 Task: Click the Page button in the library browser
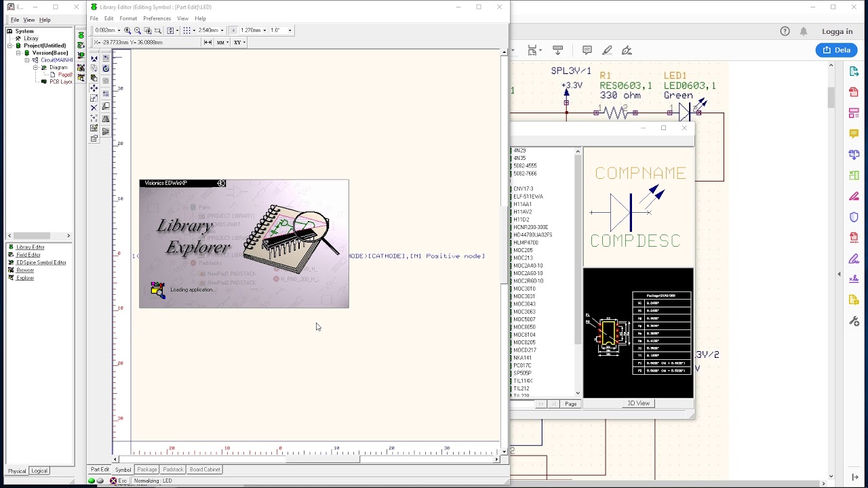tap(571, 404)
